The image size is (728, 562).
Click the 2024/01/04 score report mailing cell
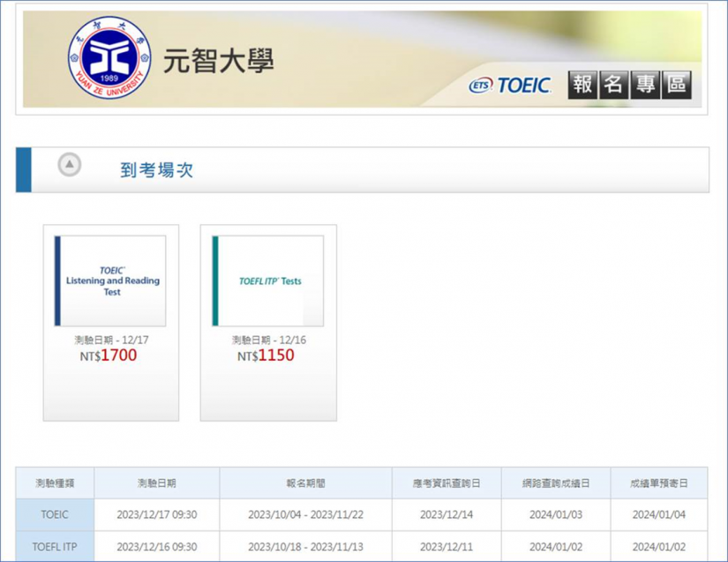(x=659, y=514)
